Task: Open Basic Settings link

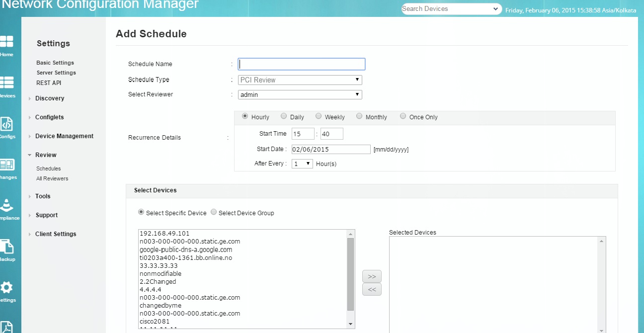Action: (55, 63)
